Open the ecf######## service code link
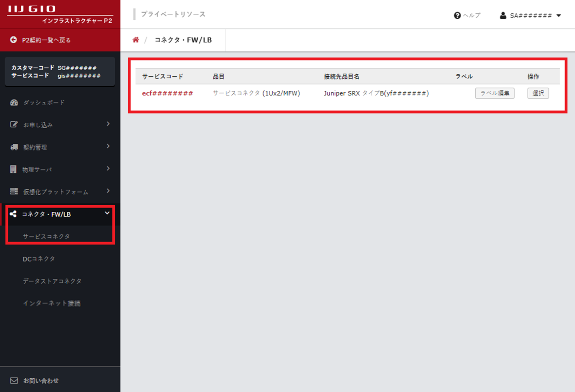Screen dimensions: 575x392 (x=167, y=93)
